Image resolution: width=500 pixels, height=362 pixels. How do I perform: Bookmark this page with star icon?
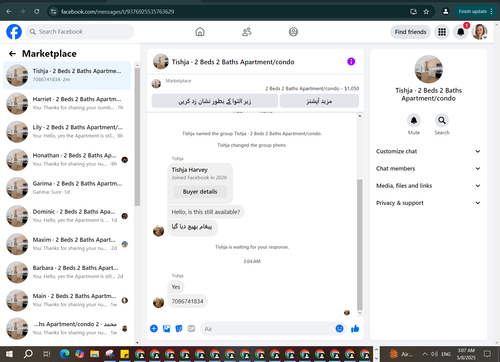426,12
